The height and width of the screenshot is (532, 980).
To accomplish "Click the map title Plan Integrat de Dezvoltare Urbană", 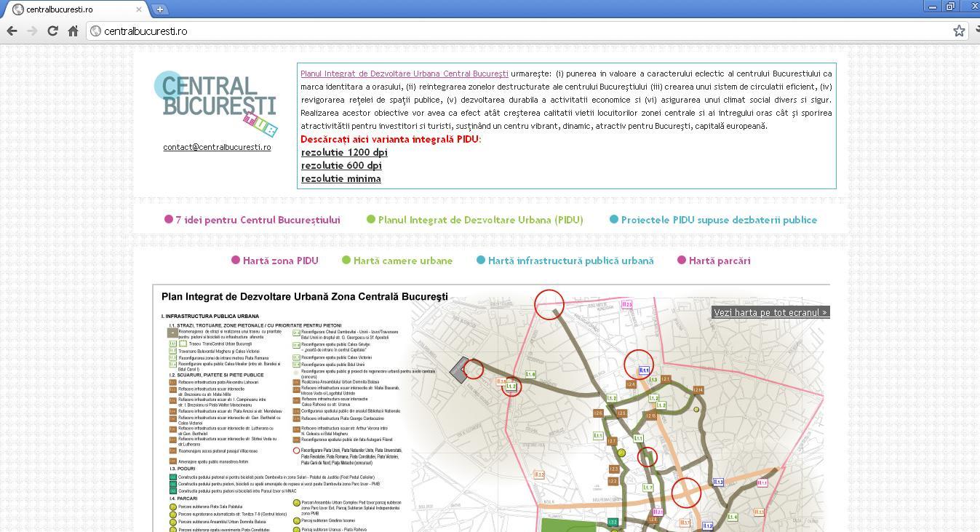I will coord(305,297).
